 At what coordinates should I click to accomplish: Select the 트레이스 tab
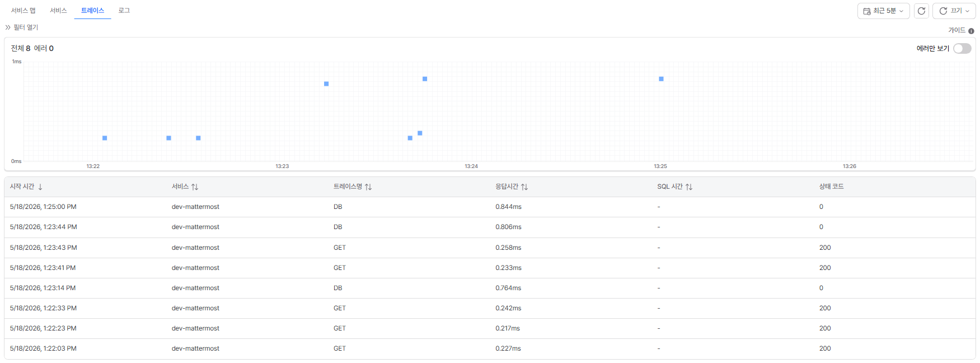pos(92,11)
